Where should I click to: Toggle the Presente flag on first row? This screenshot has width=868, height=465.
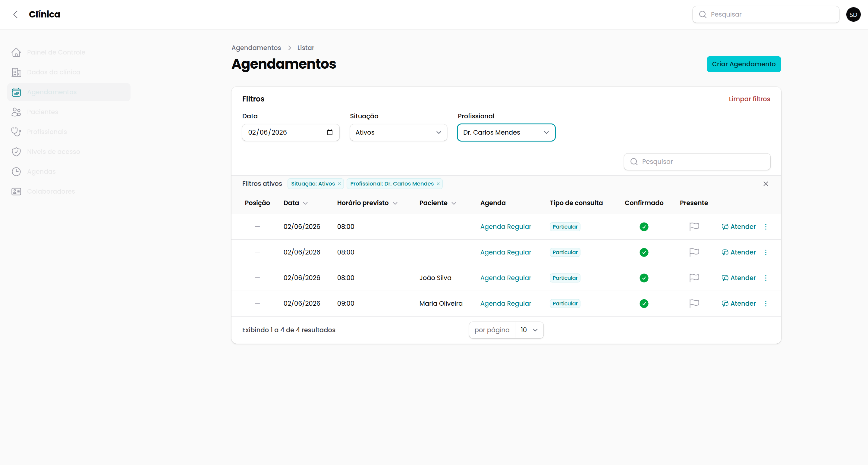tap(694, 226)
